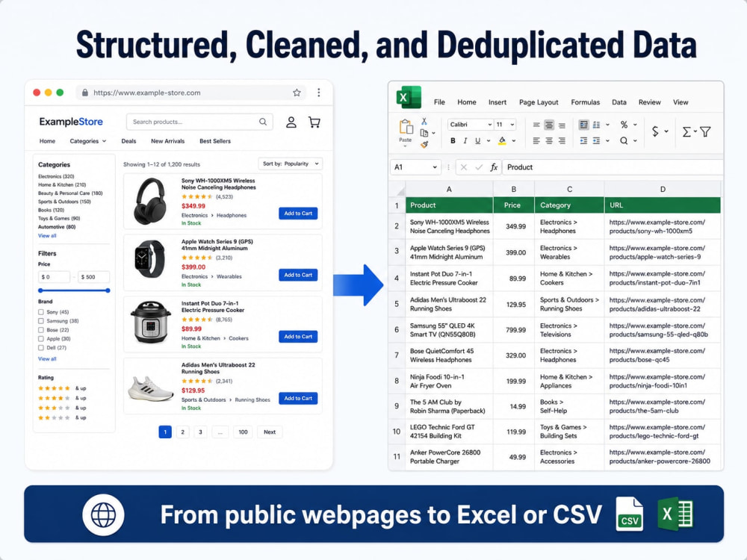747x560 pixels.
Task: Go to Next results page
Action: [x=270, y=432]
